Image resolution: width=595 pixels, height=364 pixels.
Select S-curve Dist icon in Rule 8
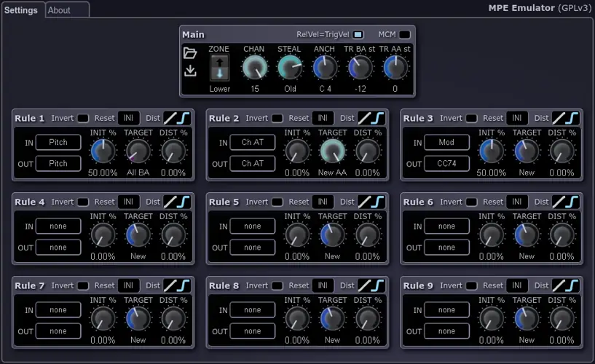[378, 285]
